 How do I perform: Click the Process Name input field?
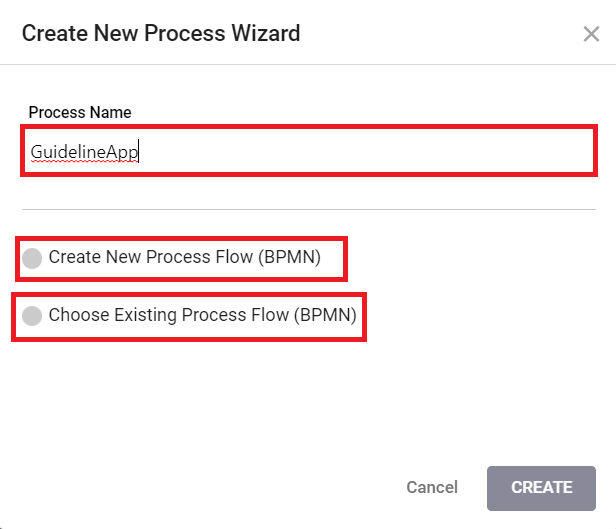(309, 151)
